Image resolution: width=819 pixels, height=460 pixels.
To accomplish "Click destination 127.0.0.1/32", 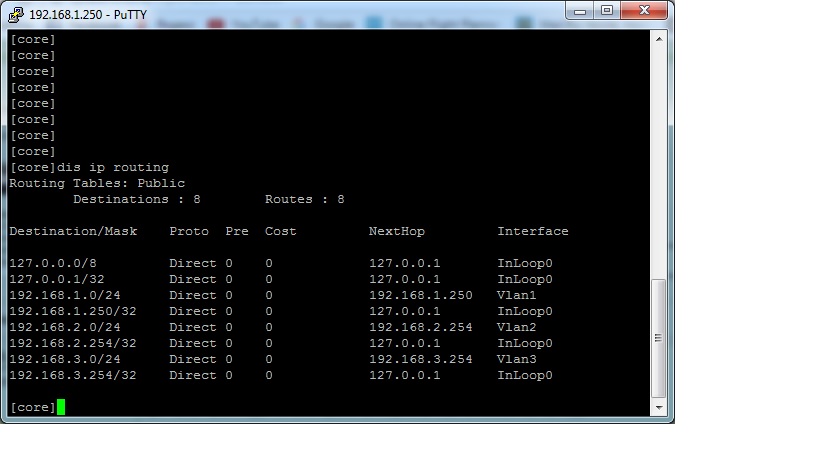I will pos(57,279).
